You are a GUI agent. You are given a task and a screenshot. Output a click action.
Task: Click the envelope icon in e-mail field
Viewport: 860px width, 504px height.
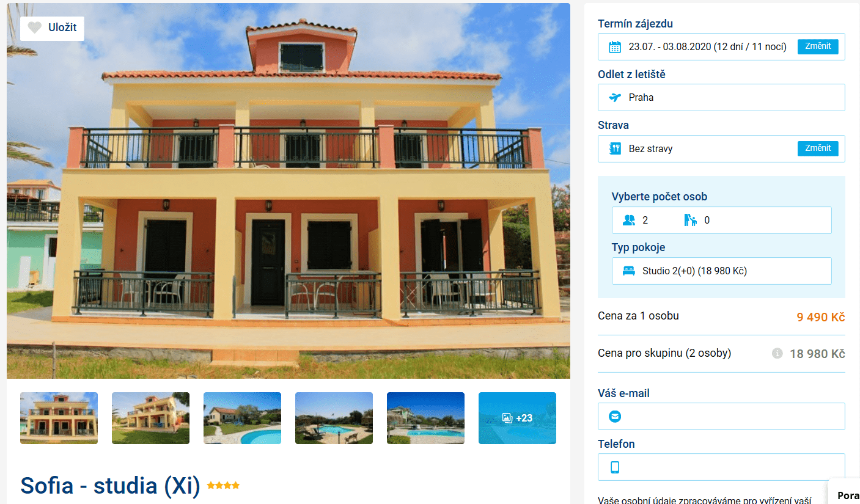click(615, 417)
